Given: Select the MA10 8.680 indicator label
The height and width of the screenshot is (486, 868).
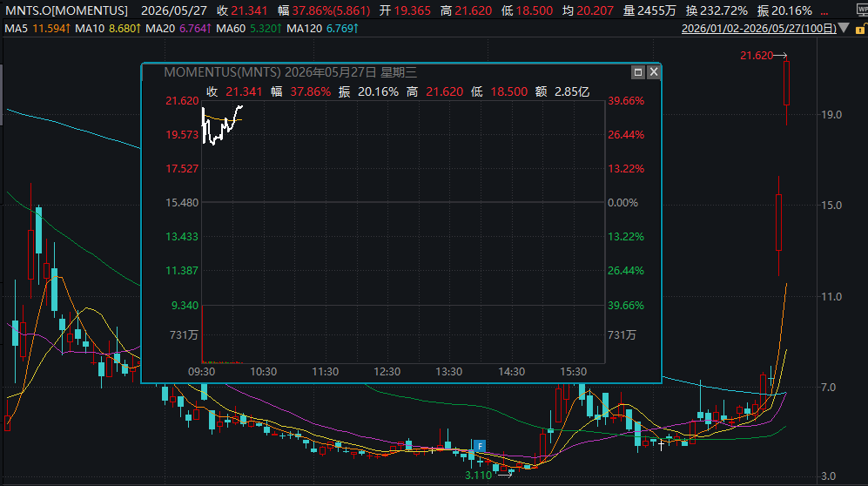Looking at the screenshot, I should click(x=108, y=28).
